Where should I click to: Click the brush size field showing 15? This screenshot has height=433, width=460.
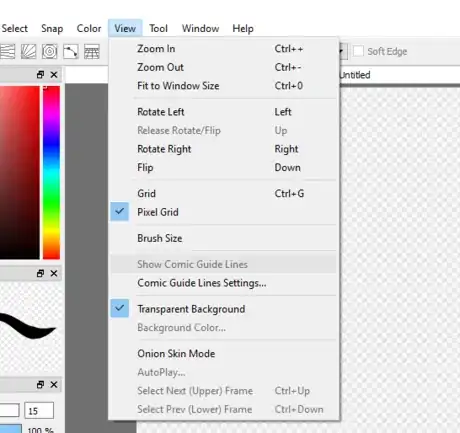click(39, 411)
